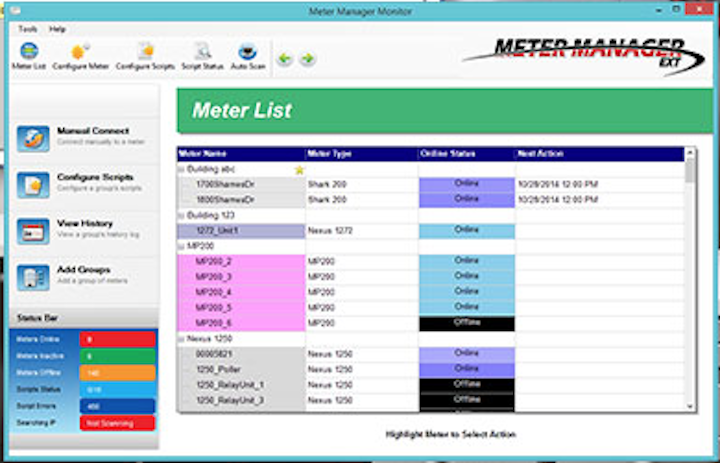Click the green Meters Inactive count box
Viewport: 720px width, 463px height.
(118, 356)
